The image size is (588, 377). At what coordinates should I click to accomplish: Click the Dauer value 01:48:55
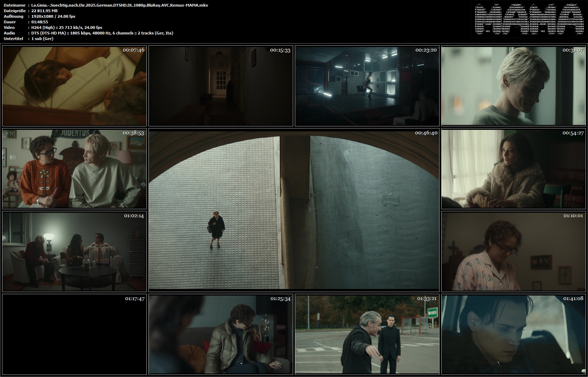click(x=40, y=22)
